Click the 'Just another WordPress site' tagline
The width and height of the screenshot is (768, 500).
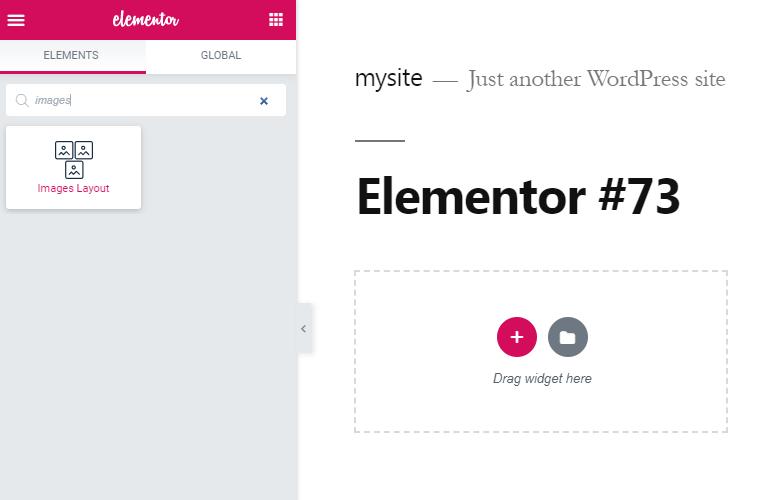(596, 79)
